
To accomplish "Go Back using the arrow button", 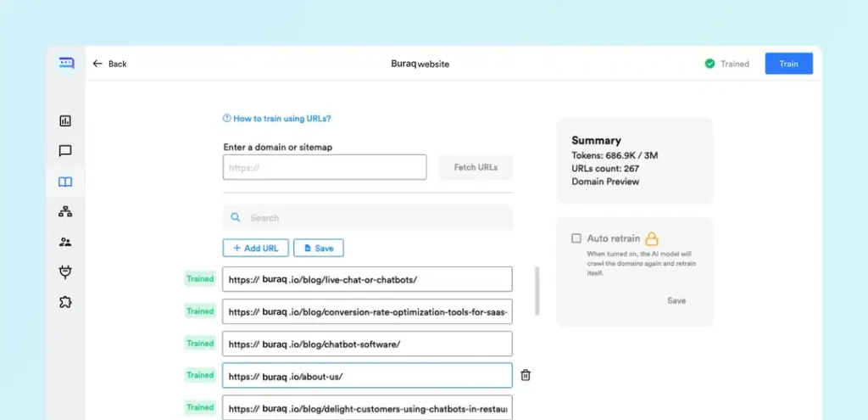I will (x=109, y=64).
